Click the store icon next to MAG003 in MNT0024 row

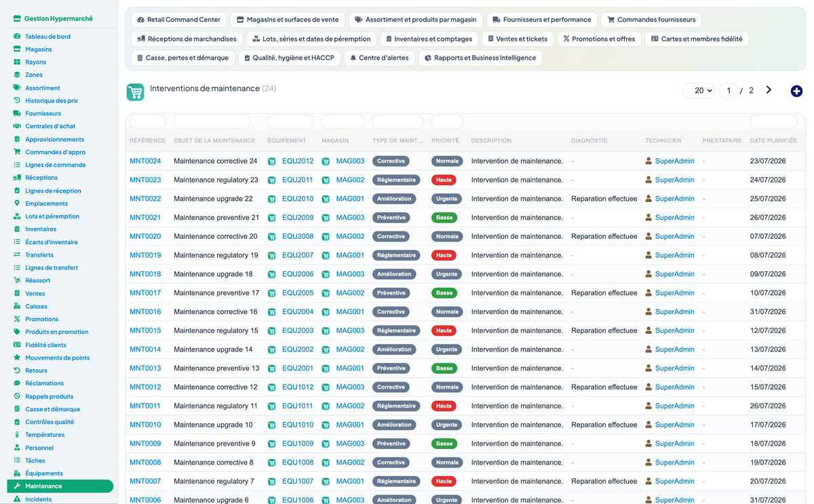pos(326,161)
